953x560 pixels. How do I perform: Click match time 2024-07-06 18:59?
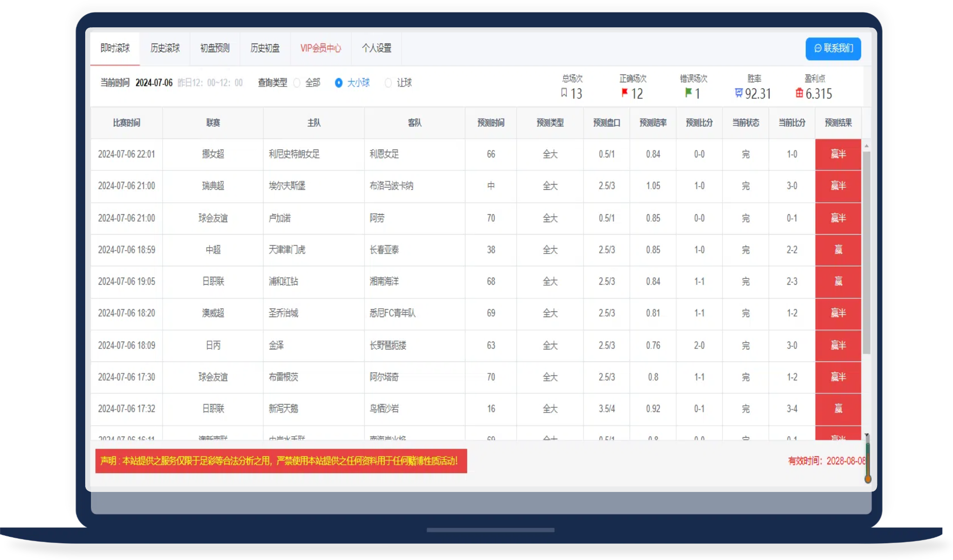[x=126, y=250]
